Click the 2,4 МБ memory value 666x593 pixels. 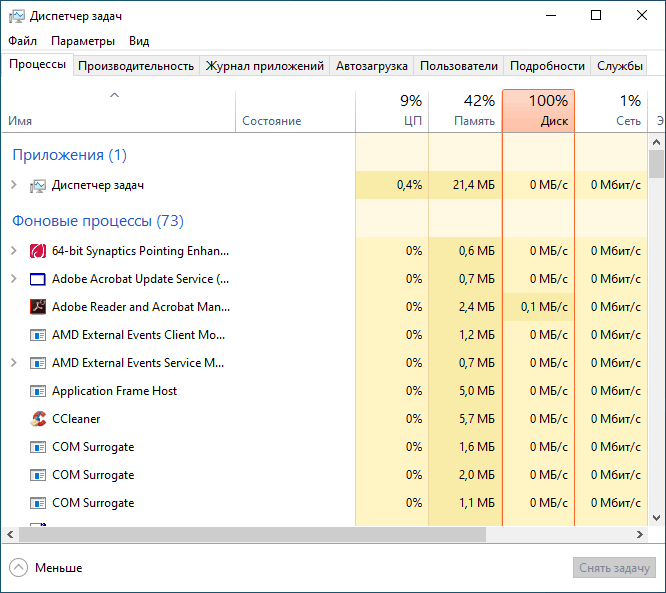(x=477, y=307)
